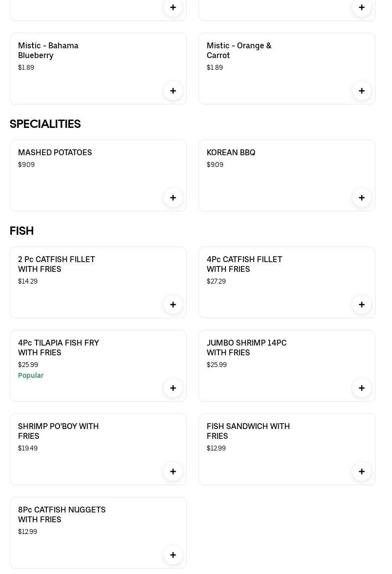
Task: Add KOREAN BBQ using plus icon
Action: [x=362, y=198]
